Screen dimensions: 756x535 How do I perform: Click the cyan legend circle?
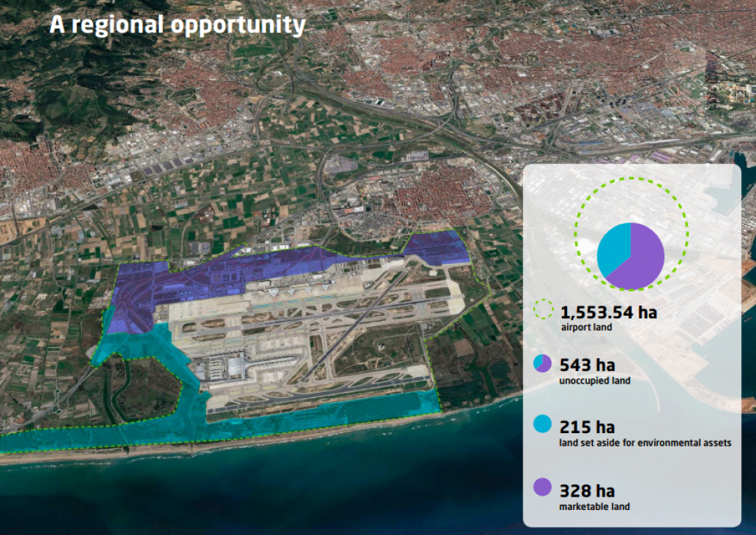(543, 424)
